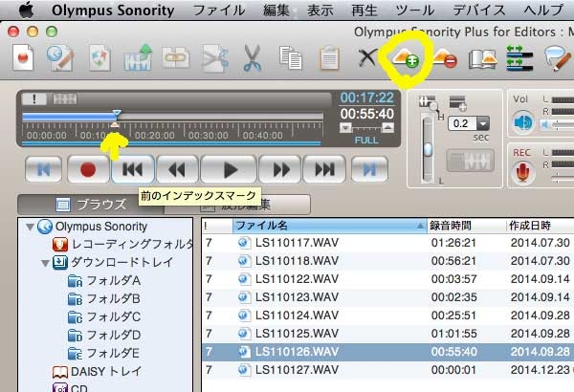Select フォルダA in the tree
This screenshot has height=392, width=574.
[x=104, y=281]
